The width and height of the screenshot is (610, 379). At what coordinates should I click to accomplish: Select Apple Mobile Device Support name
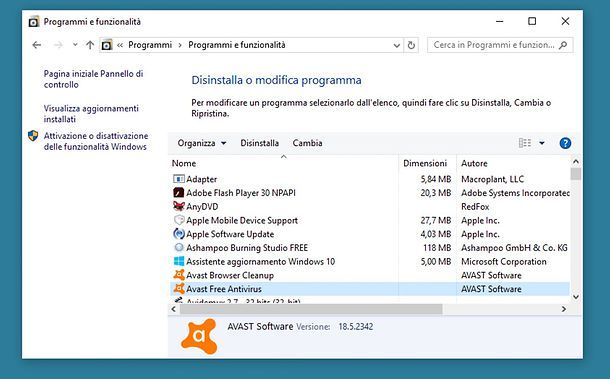pyautogui.click(x=242, y=221)
